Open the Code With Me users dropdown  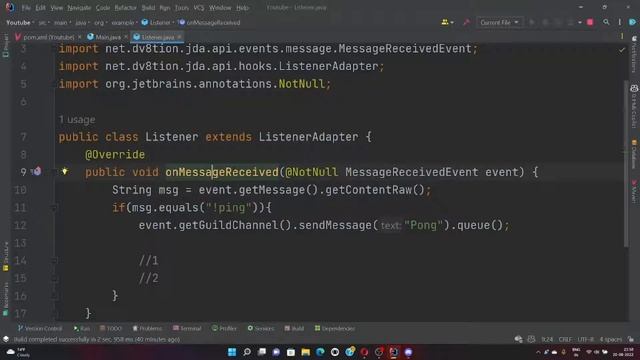tap(447, 22)
